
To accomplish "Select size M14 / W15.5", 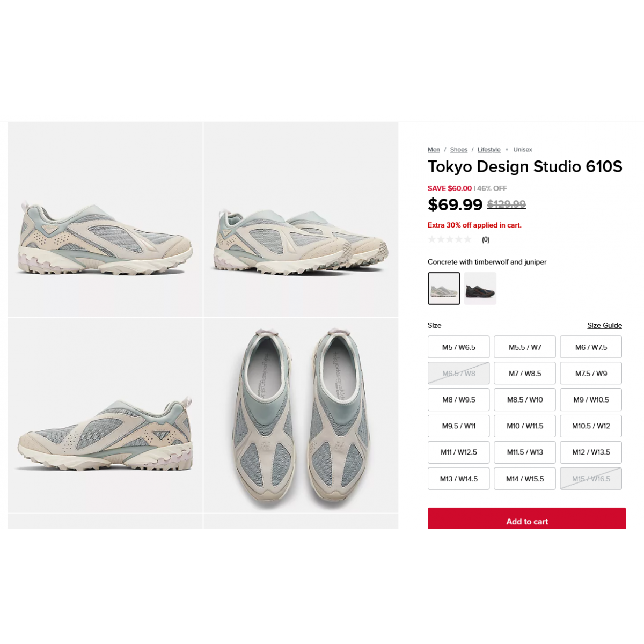I will (525, 479).
